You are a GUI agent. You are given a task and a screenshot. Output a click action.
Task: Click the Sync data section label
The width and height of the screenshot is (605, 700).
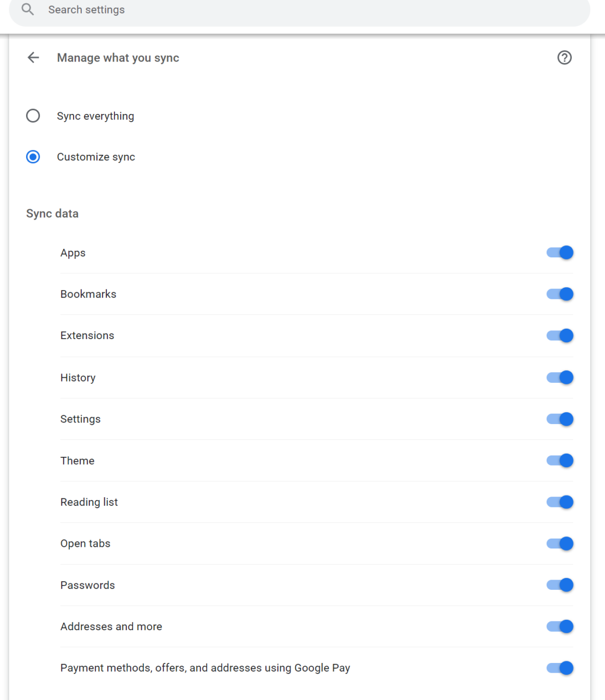(52, 213)
